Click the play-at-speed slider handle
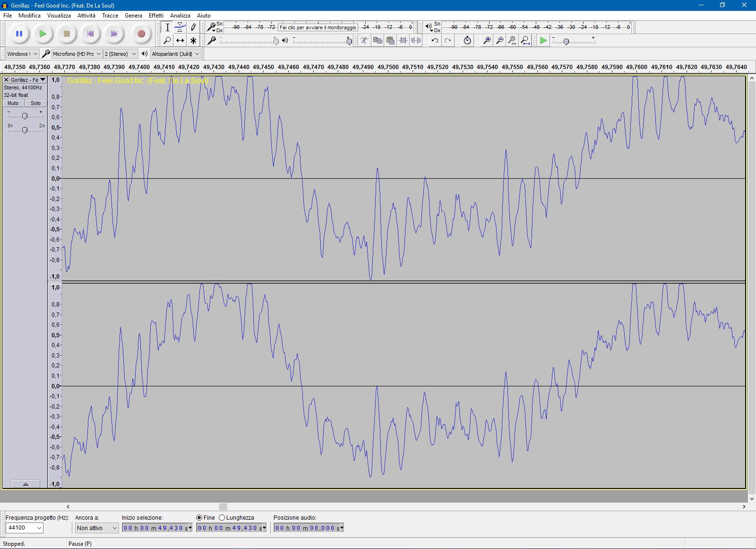The image size is (756, 549). pyautogui.click(x=566, y=42)
